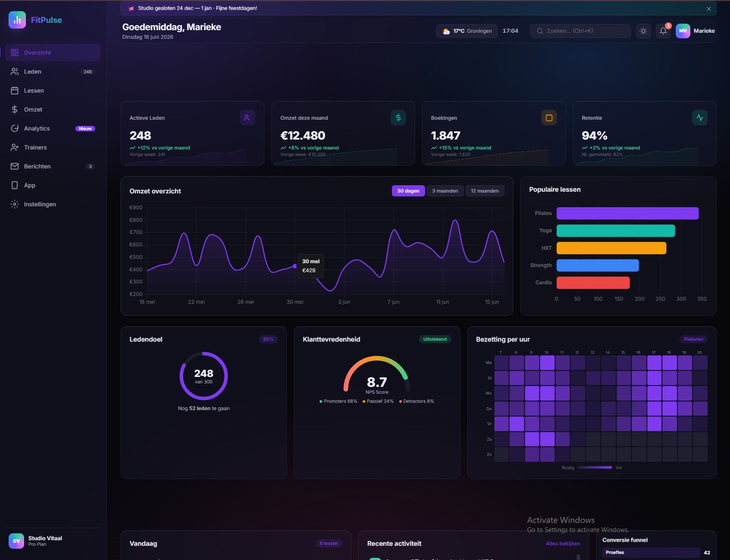Click the Analytics pie chart icon
This screenshot has width=730, height=560.
(x=15, y=128)
